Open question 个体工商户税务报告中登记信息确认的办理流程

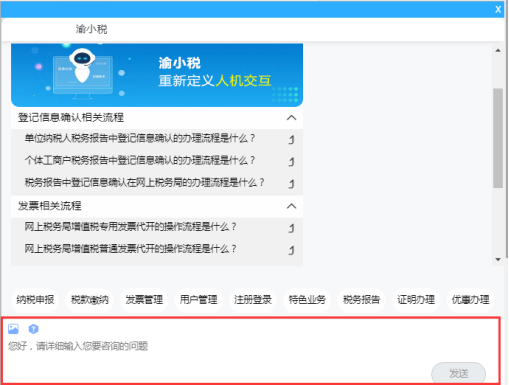[140, 161]
